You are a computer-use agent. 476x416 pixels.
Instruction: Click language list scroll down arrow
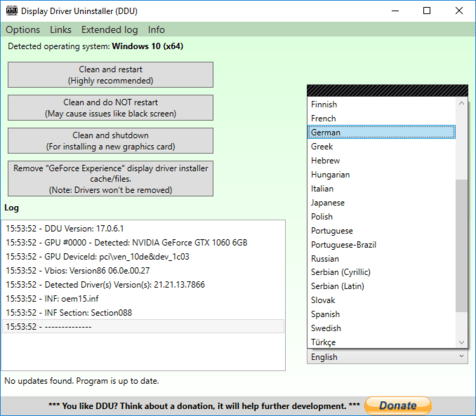coord(461,342)
